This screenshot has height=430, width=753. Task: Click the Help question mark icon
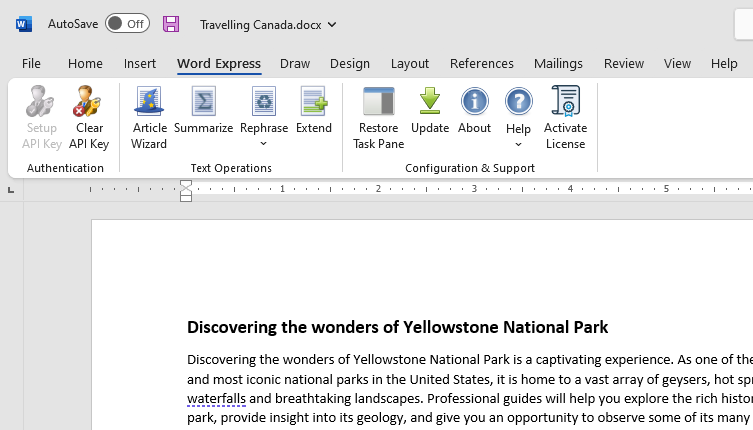coord(519,101)
